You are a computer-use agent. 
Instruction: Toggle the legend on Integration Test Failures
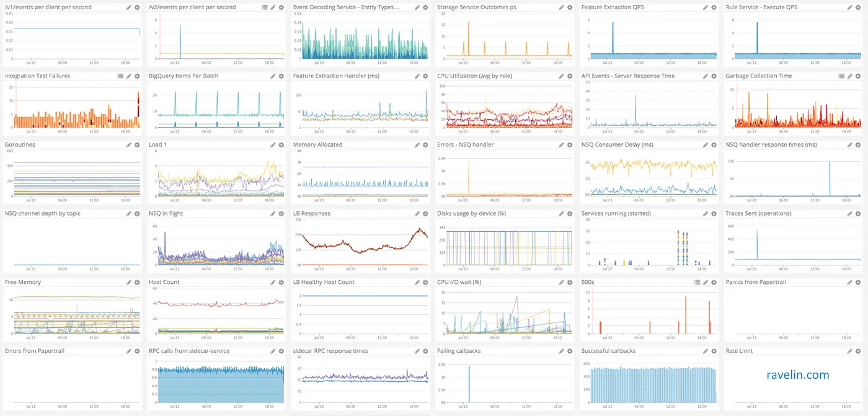[120, 76]
